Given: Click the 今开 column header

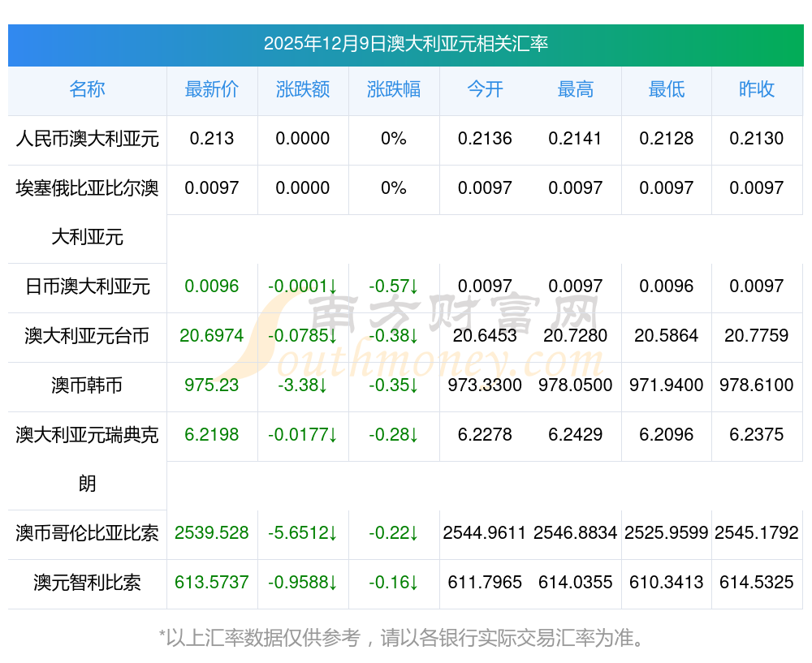Looking at the screenshot, I should pos(485,89).
